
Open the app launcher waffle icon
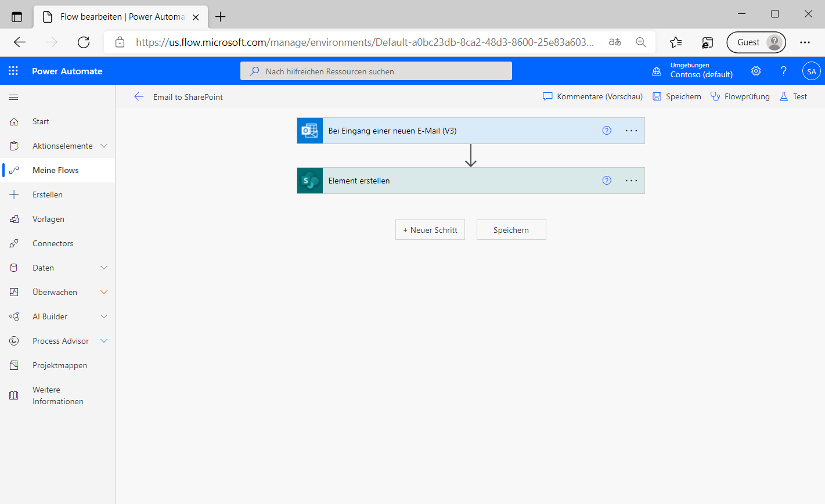pos(13,71)
